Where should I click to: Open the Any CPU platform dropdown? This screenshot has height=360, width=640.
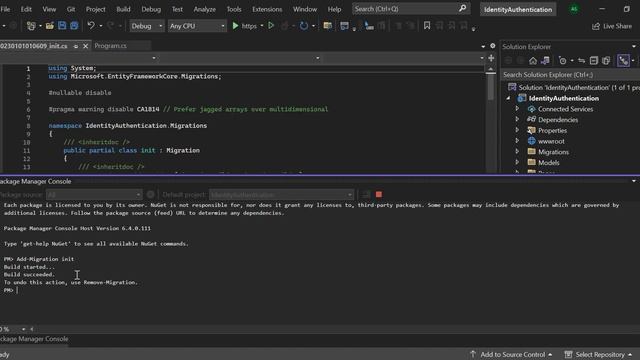tap(197, 26)
